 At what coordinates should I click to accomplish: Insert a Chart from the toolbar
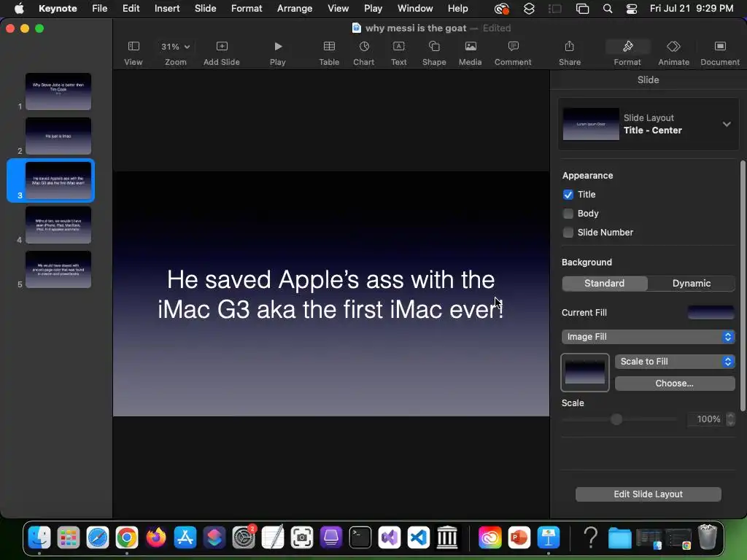click(363, 52)
